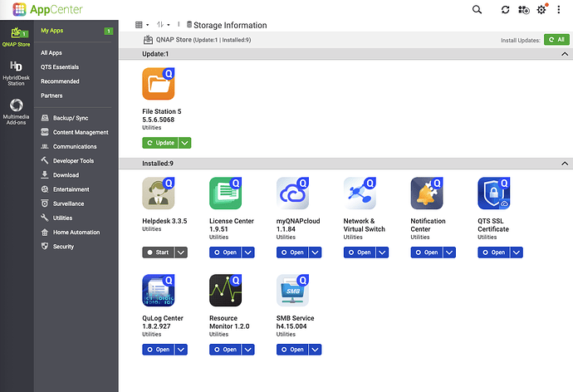Click the File Station 5 app icon
The image size is (573, 392).
158,84
